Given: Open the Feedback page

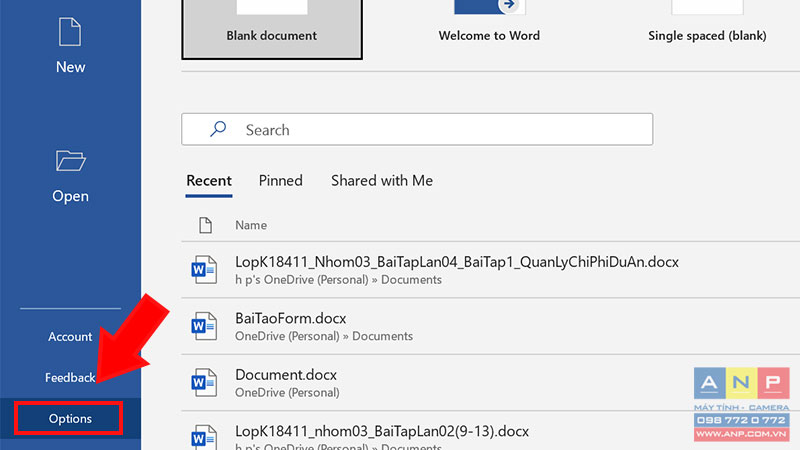Looking at the screenshot, I should [70, 378].
